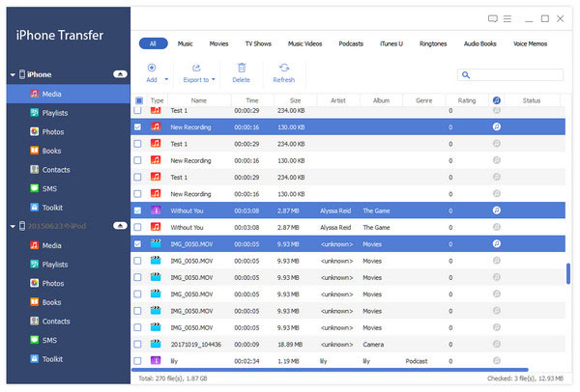Screen dimensions: 580x392
Task: Switch to the Voice Memos tab
Action: click(x=530, y=43)
